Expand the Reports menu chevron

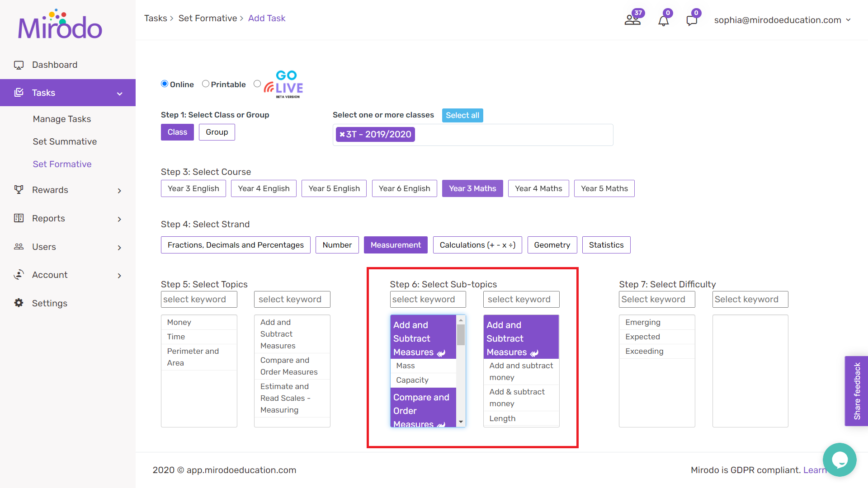(x=120, y=219)
